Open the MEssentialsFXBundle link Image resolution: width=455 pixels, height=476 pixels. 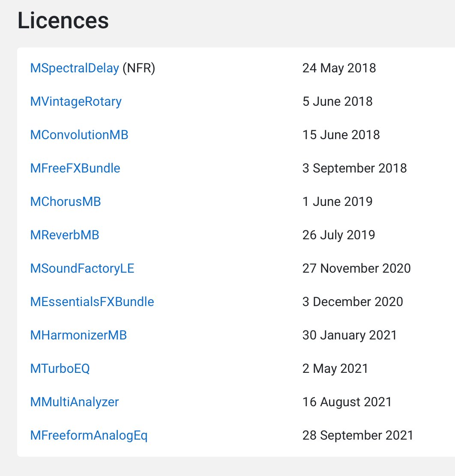point(92,302)
